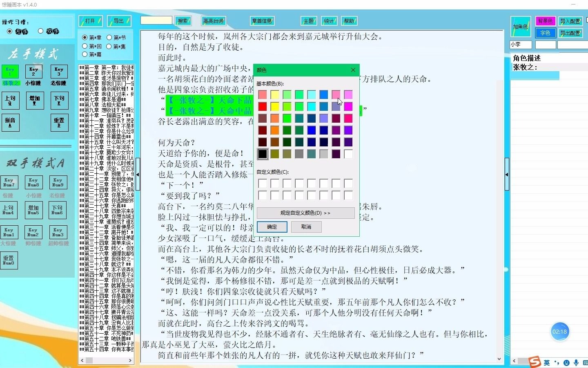The height and width of the screenshot is (368, 588).
Task: Click the 打开 open file button
Action: 90,21
